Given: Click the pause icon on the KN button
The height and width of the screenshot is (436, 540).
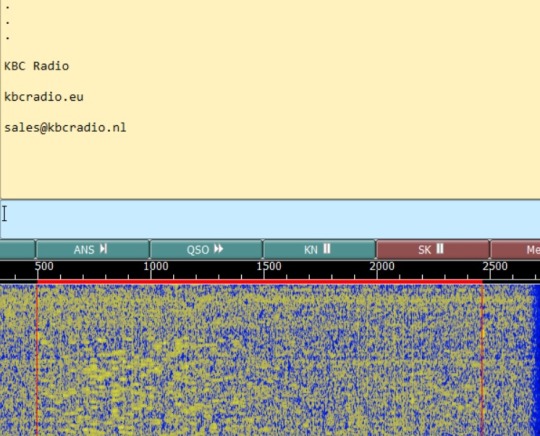Looking at the screenshot, I should point(327,248).
